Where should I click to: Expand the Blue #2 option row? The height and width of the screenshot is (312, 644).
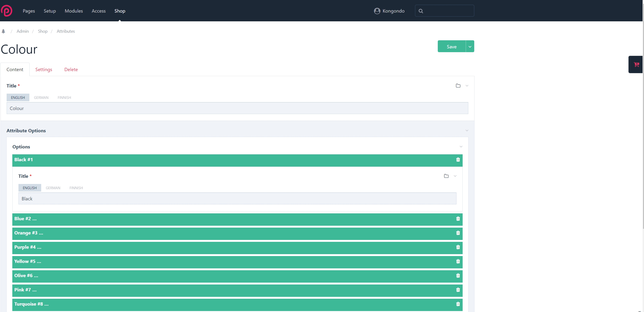coord(237,219)
